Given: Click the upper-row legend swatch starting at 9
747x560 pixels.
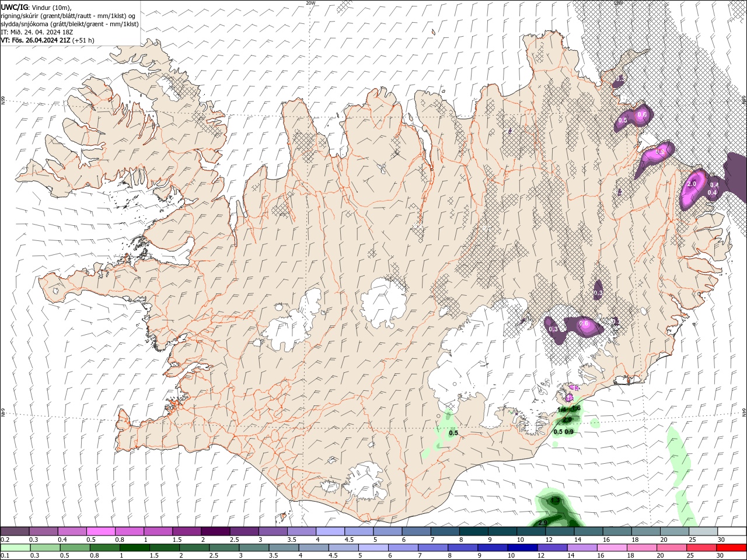Looking at the screenshot, I should point(502,531).
